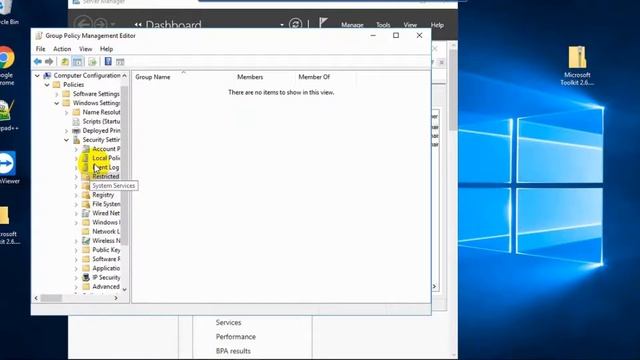Click Show/Hide Action Pane toolbar icon
This screenshot has height=360, width=640.
tap(120, 62)
